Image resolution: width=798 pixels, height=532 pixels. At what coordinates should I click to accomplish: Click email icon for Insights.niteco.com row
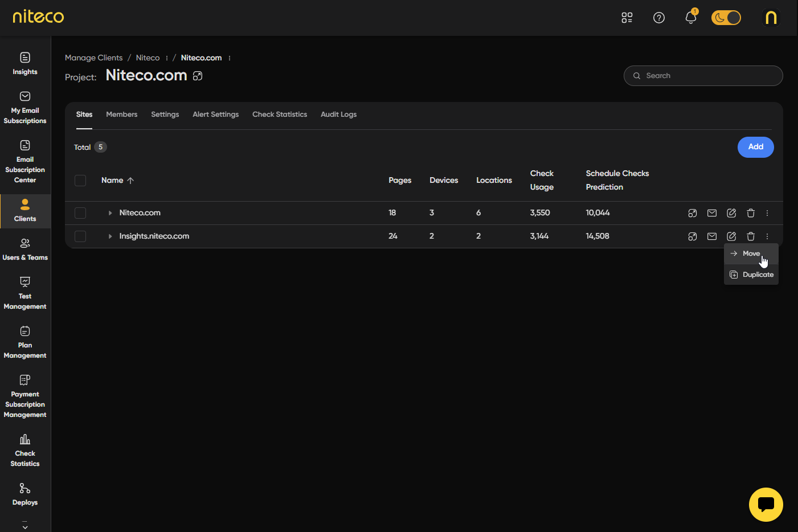point(712,236)
